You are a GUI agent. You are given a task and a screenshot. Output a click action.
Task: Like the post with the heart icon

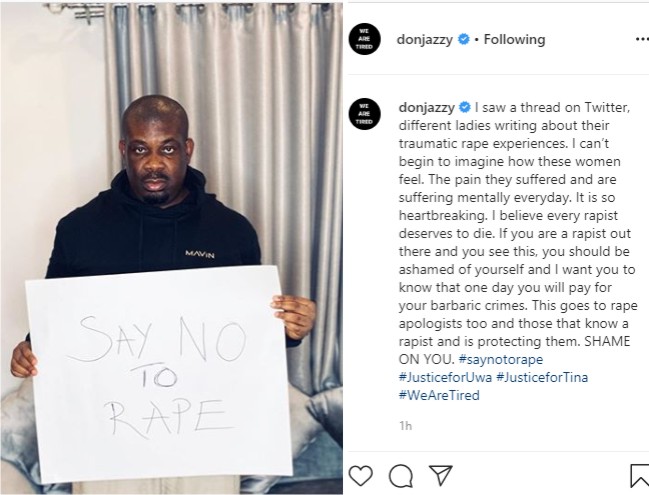click(361, 476)
